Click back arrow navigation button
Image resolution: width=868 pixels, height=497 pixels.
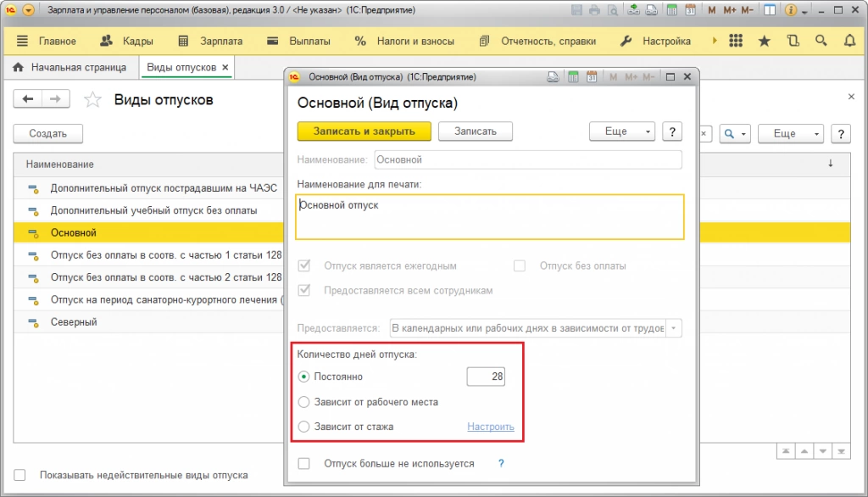pyautogui.click(x=28, y=99)
